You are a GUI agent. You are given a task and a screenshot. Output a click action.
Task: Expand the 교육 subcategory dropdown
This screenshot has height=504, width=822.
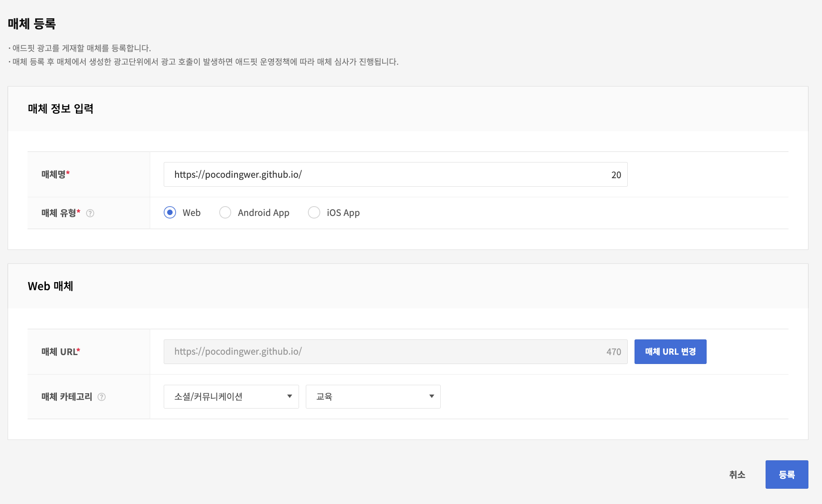coord(373,397)
